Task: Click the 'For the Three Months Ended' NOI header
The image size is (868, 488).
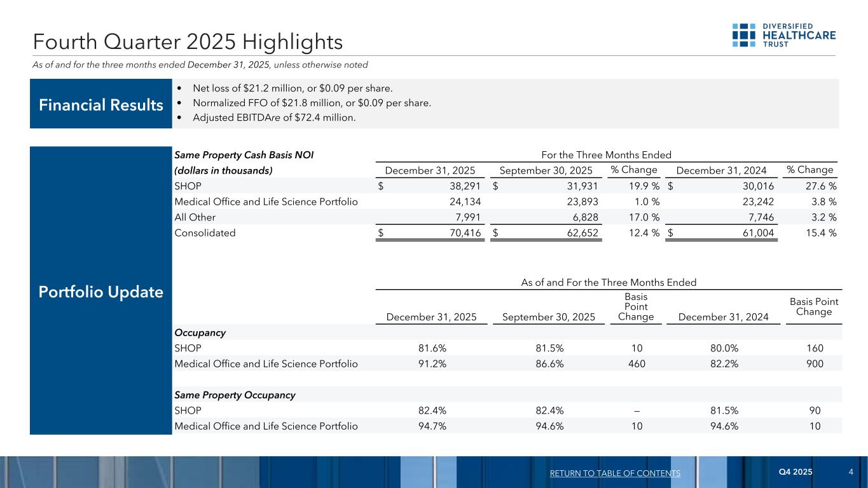Action: coord(606,154)
